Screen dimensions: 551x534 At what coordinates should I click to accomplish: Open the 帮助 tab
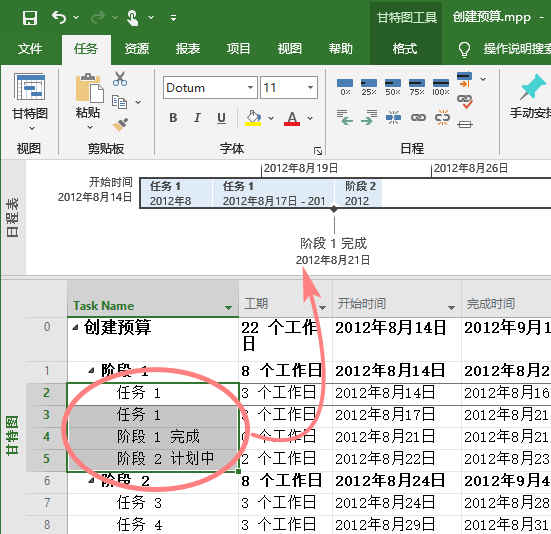[340, 48]
